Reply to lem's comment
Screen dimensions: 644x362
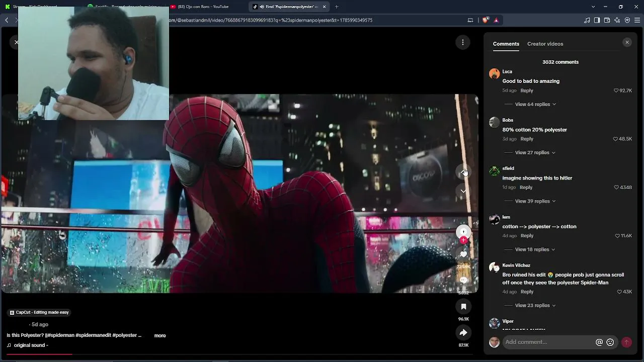pyautogui.click(x=527, y=236)
